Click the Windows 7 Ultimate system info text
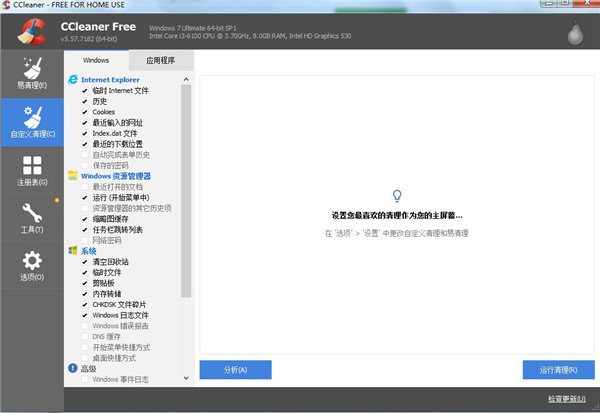Viewport: 600px width, 413px height. point(193,28)
